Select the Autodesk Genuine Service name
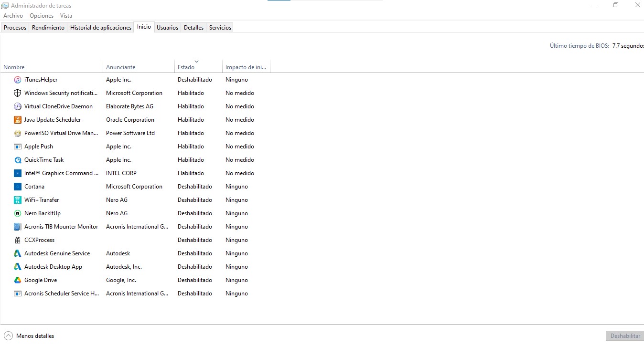 [x=57, y=253]
